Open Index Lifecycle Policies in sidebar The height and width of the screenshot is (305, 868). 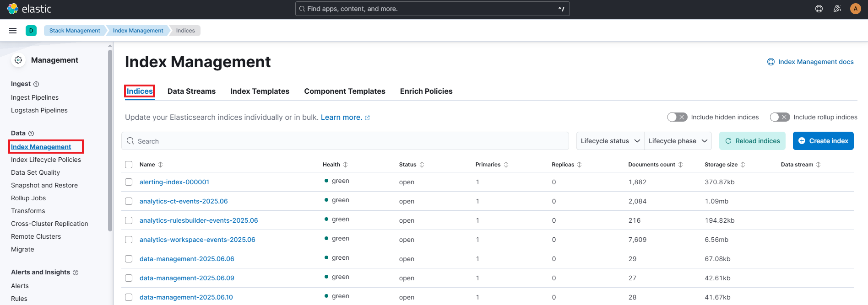point(46,160)
